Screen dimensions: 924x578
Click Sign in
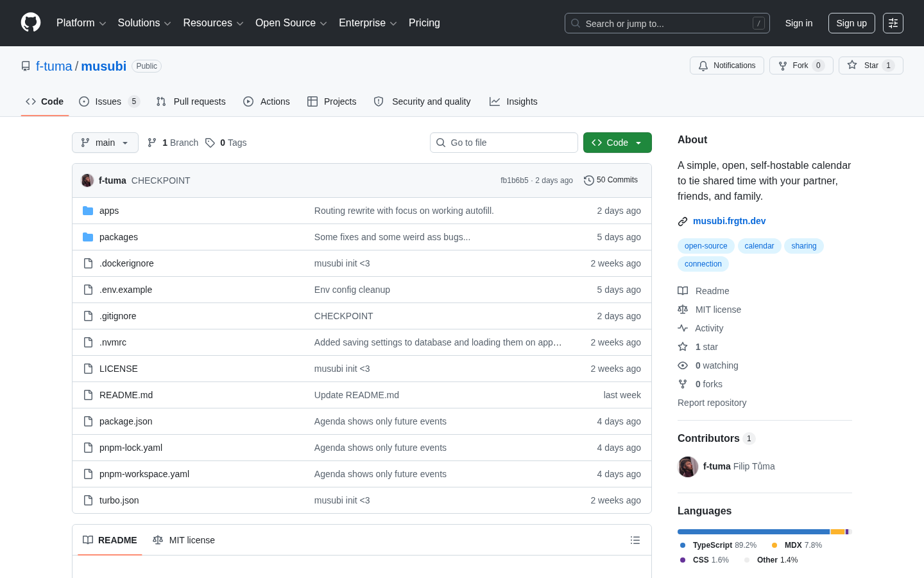pyautogui.click(x=799, y=23)
